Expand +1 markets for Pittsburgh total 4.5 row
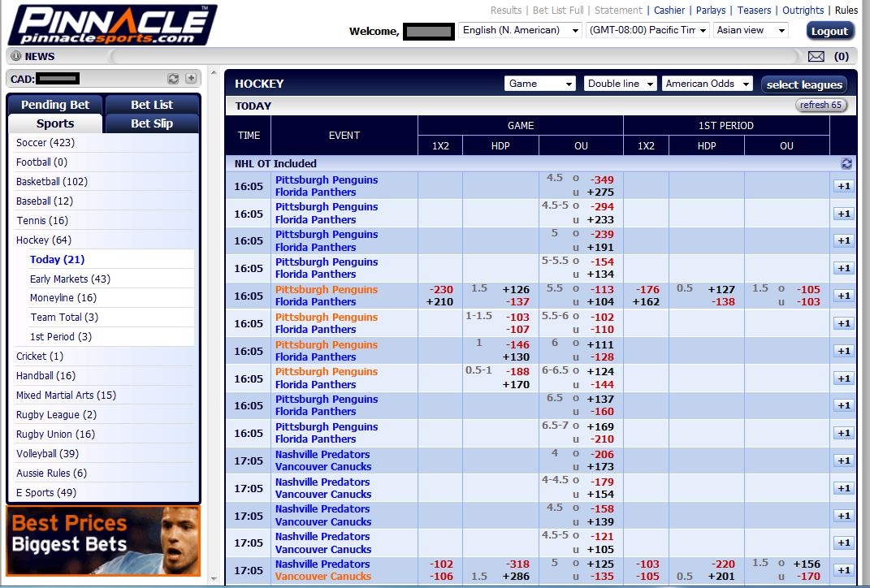Screen dimensions: 870x588 (x=844, y=186)
